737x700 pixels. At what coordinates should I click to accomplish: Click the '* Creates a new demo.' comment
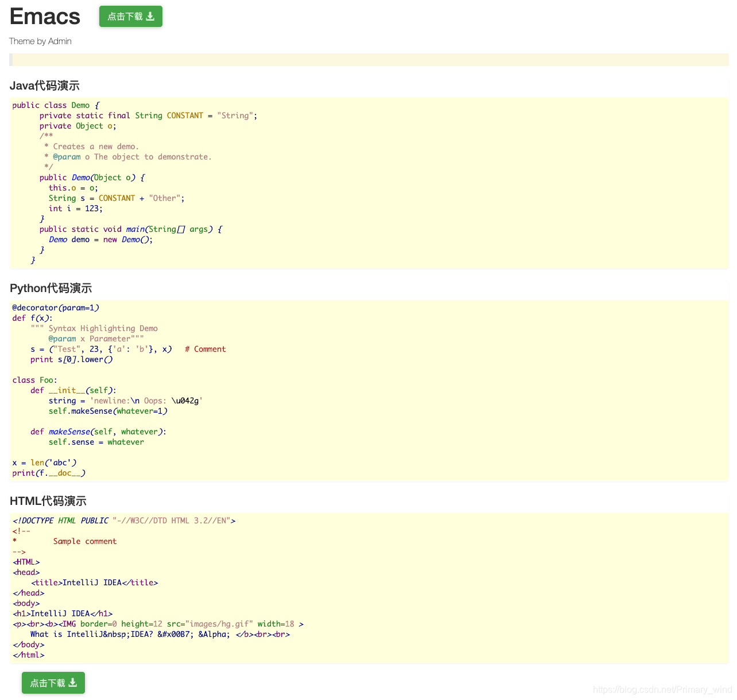coord(91,147)
